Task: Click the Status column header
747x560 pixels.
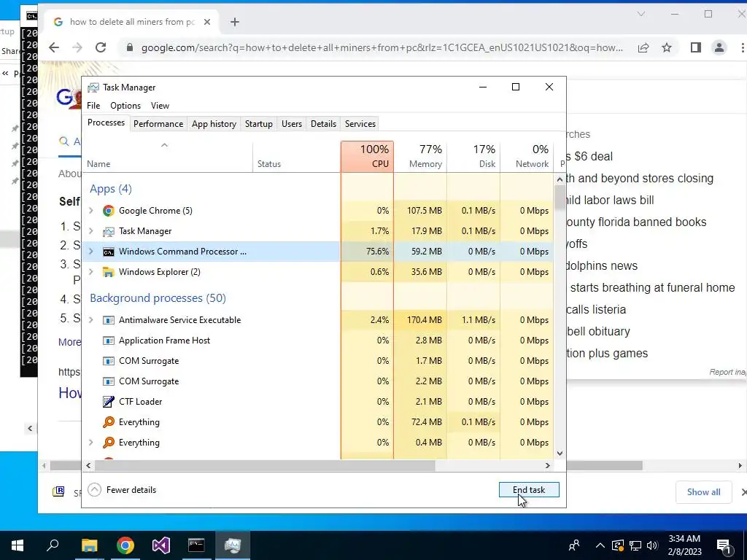Action: pyautogui.click(x=297, y=157)
